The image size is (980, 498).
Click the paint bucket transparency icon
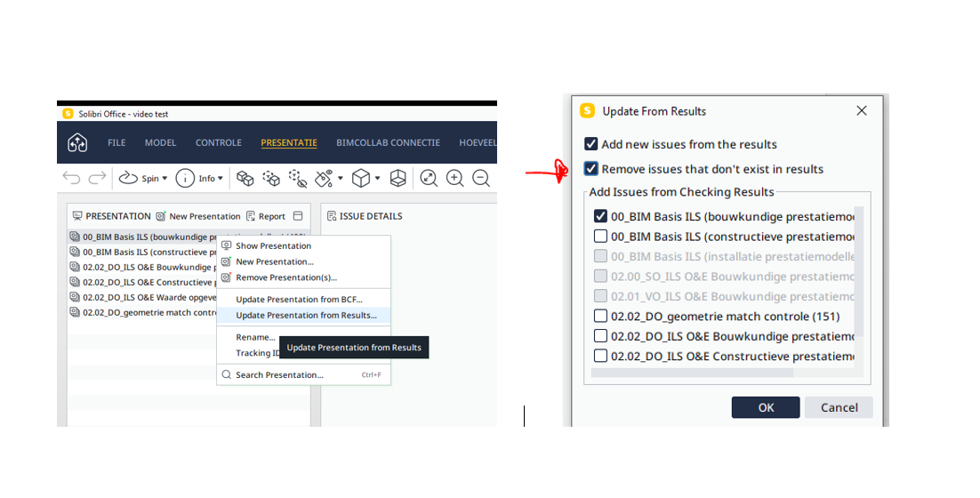click(x=324, y=179)
